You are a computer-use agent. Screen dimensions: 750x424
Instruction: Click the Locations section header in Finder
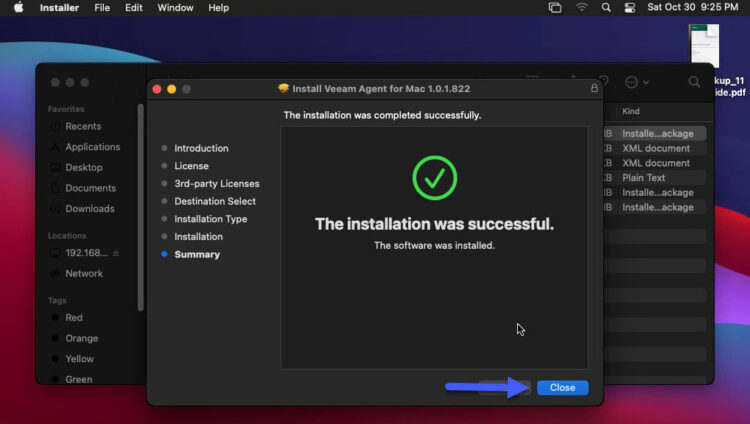point(67,235)
